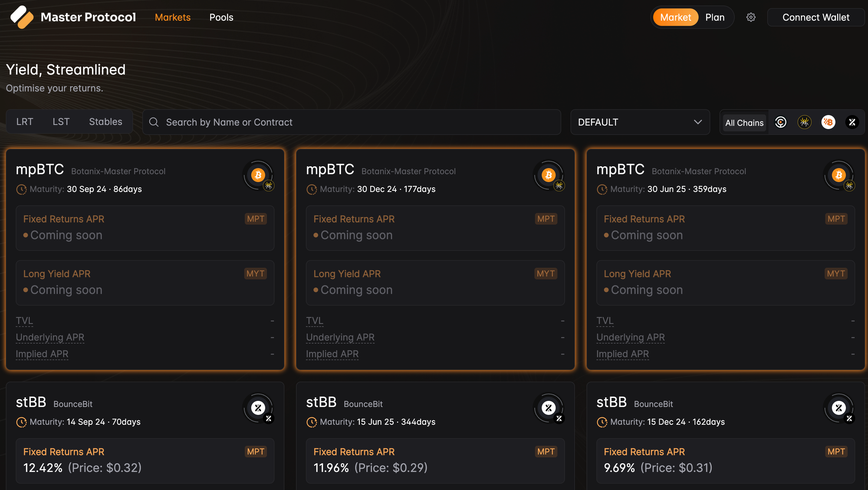The width and height of the screenshot is (868, 490).
Task: Click maturity clock icon on 14 Sep 24 stBB card
Action: pyautogui.click(x=21, y=422)
